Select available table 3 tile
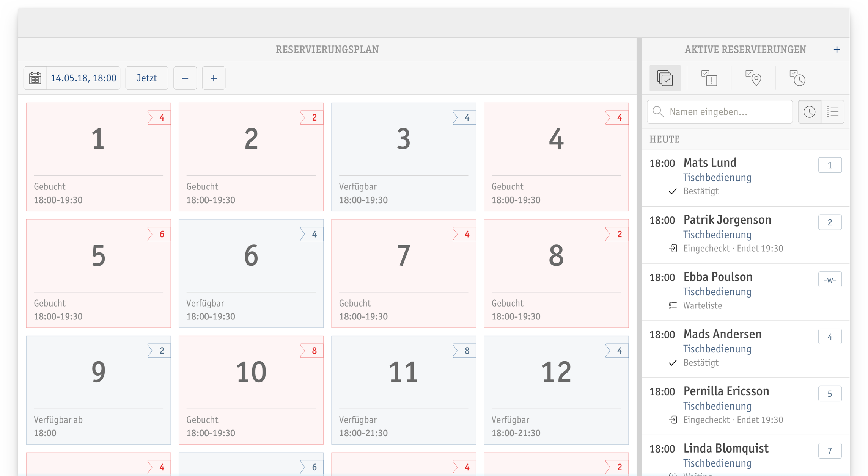The height and width of the screenshot is (476, 868). pyautogui.click(x=403, y=157)
